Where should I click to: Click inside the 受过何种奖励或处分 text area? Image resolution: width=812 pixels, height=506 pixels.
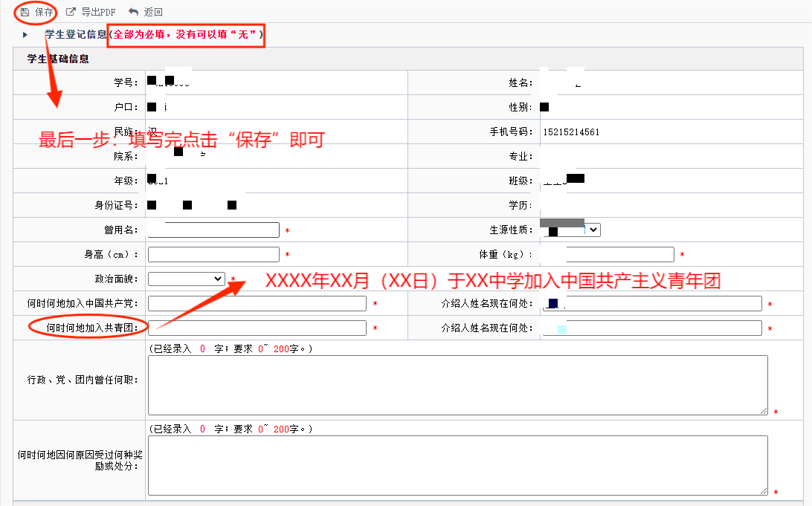(x=457, y=465)
